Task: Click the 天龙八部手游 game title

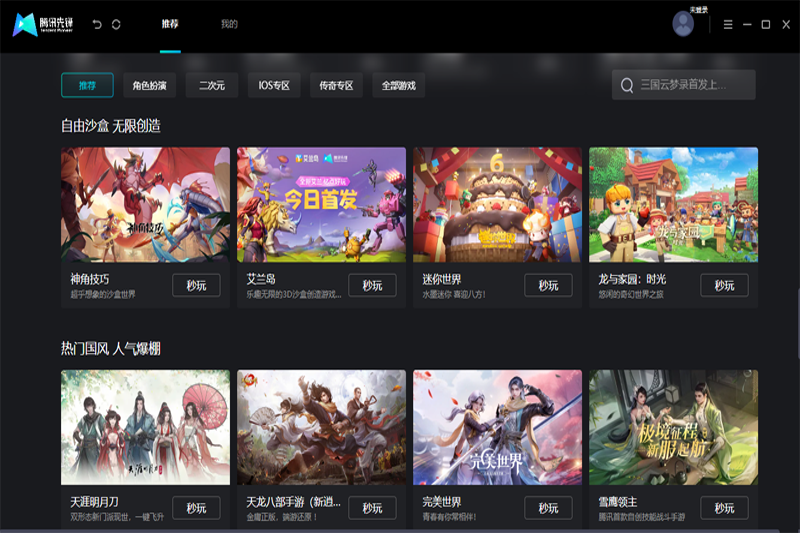Action: pos(293,502)
